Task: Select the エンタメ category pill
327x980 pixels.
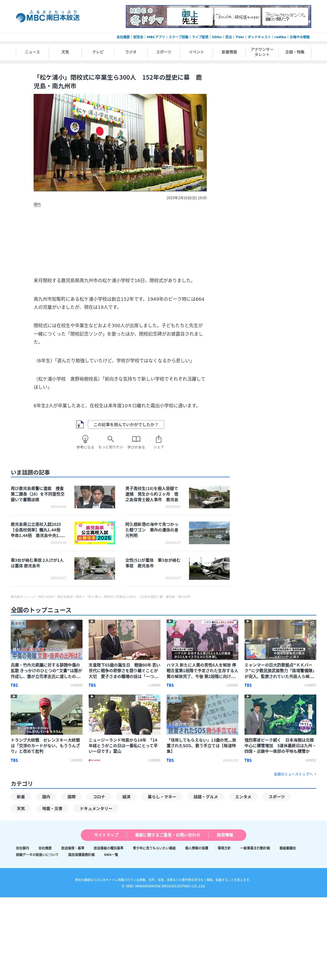Action: tap(243, 797)
